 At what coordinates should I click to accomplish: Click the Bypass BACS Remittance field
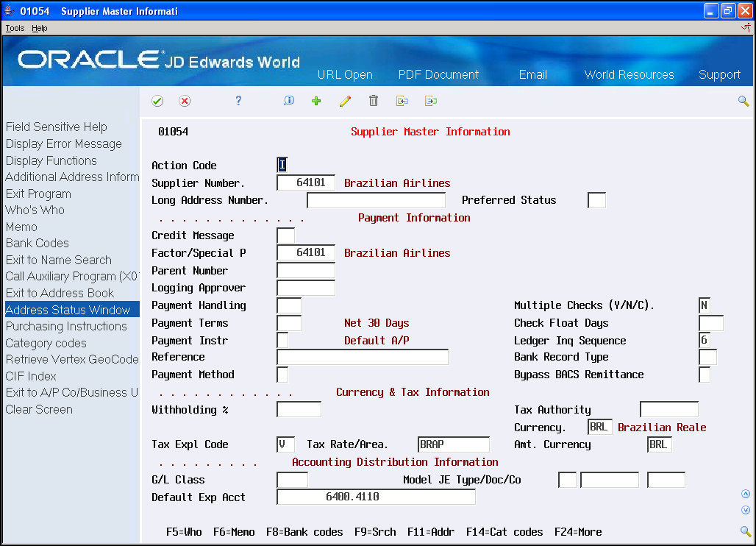click(x=704, y=375)
